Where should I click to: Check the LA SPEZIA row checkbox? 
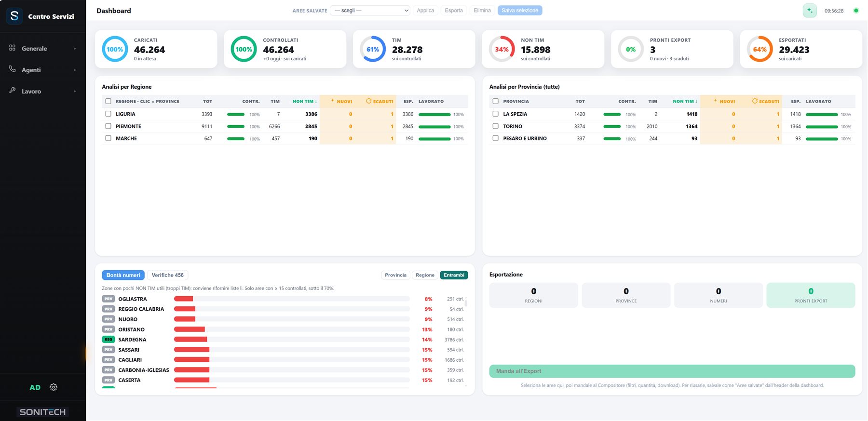coord(495,114)
